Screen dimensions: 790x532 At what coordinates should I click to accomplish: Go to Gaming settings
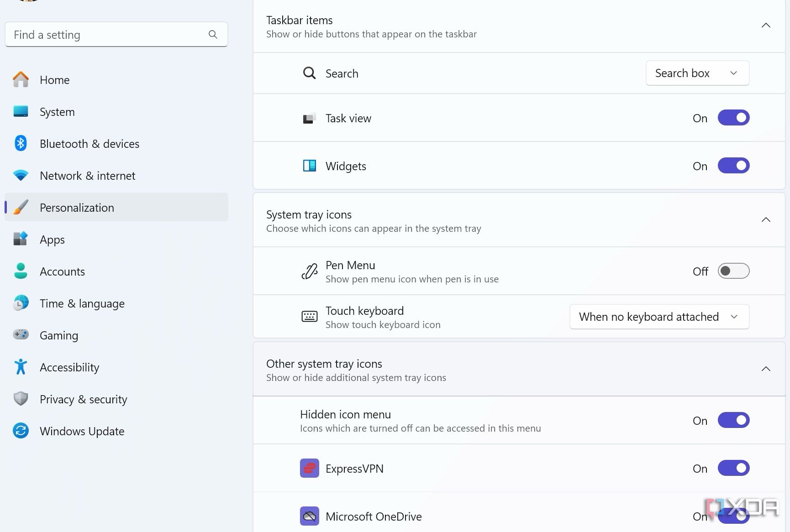coord(116,335)
